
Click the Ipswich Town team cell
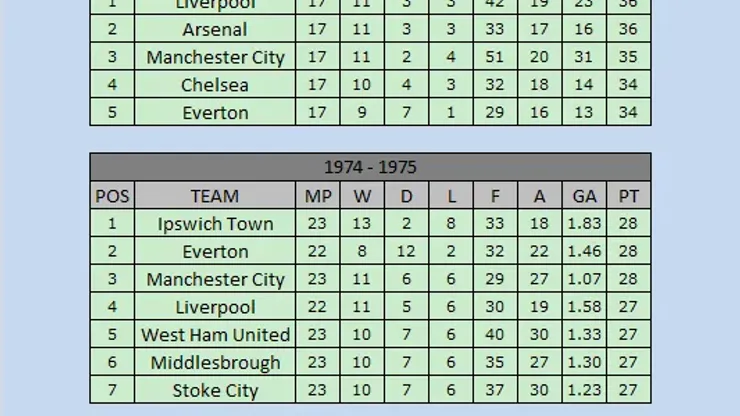[215, 224]
